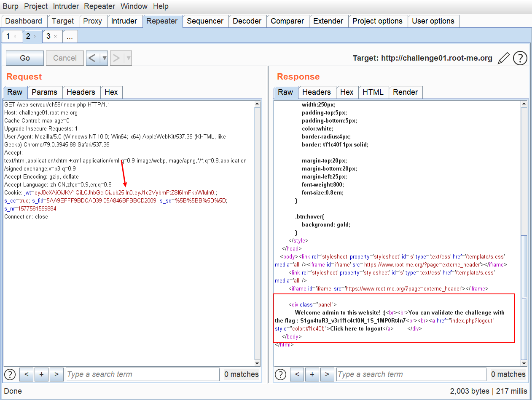Open the Repeater menu

99,6
